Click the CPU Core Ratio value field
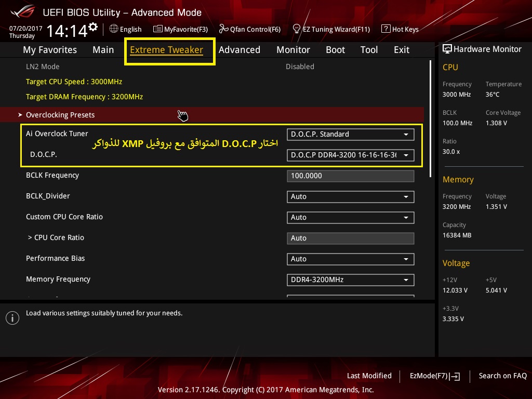The width and height of the screenshot is (532, 399). pyautogui.click(x=351, y=238)
